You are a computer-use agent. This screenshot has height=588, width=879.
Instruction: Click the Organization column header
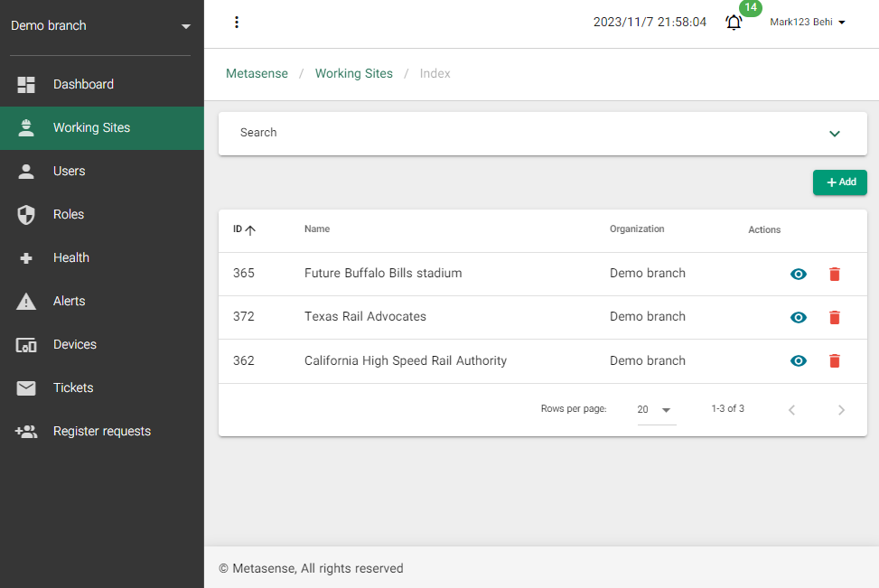pos(637,229)
